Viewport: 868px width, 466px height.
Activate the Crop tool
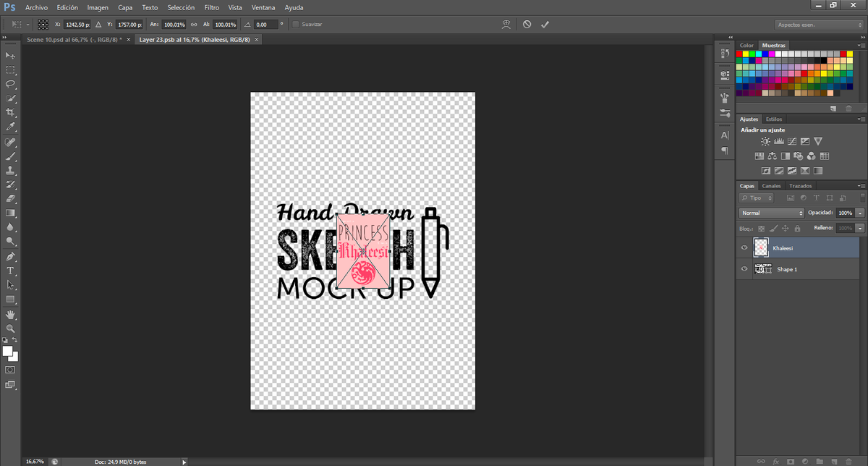(x=10, y=112)
